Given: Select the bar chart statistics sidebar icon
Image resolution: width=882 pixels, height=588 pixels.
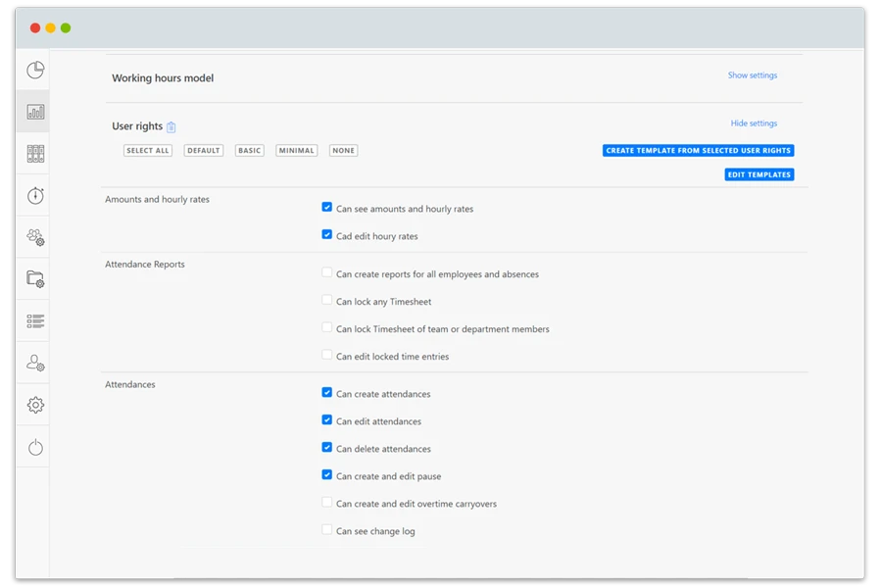Looking at the screenshot, I should [33, 110].
